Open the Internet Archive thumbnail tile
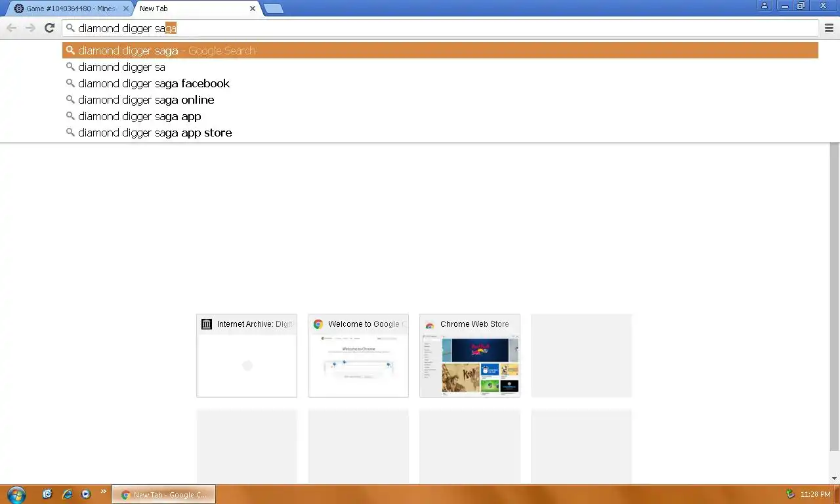The width and height of the screenshot is (840, 504). 247,356
